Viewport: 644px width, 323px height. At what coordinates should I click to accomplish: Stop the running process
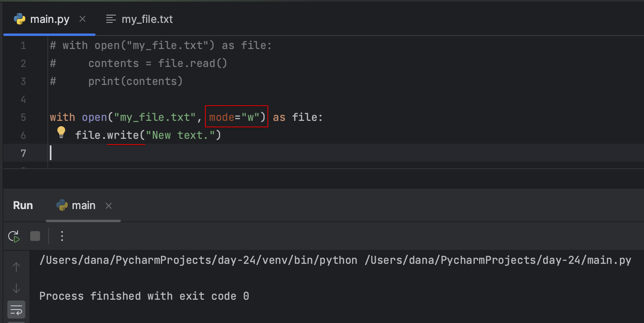35,236
